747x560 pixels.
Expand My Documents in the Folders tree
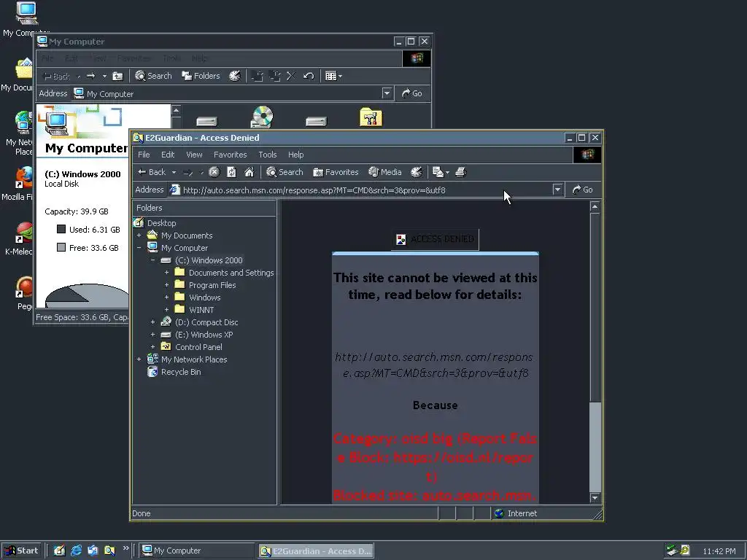(x=139, y=236)
